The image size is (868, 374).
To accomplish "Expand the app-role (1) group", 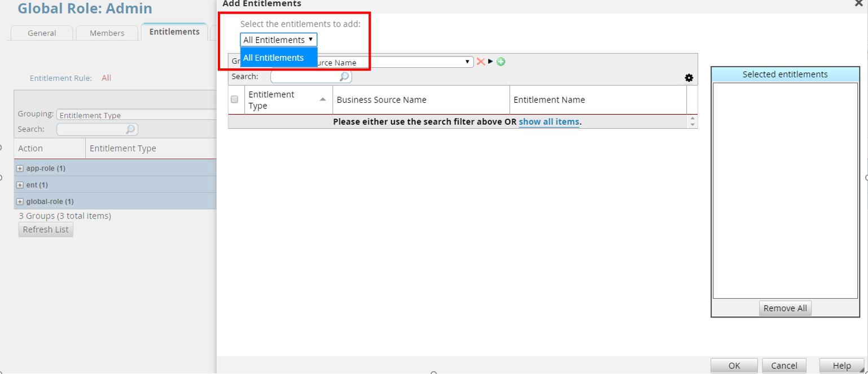I will click(x=20, y=168).
